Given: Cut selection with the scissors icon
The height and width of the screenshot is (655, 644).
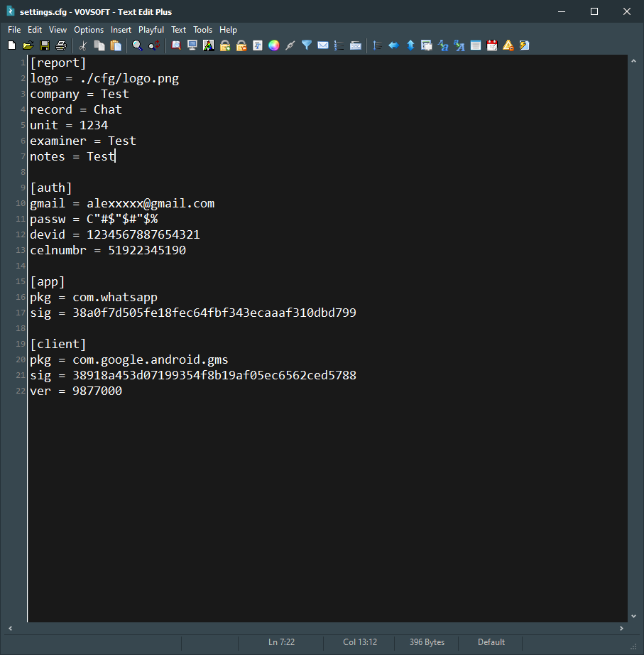Looking at the screenshot, I should pyautogui.click(x=82, y=45).
